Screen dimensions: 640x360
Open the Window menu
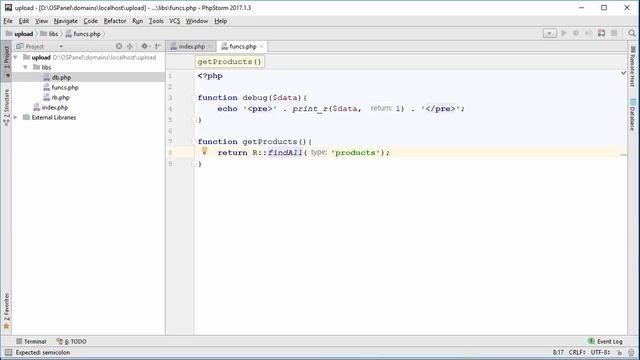[197, 21]
